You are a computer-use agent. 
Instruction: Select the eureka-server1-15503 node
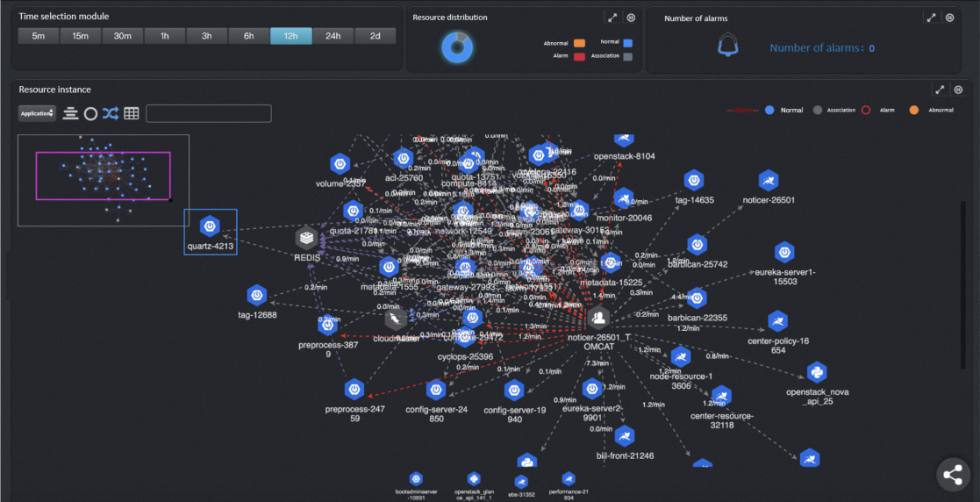(x=784, y=252)
